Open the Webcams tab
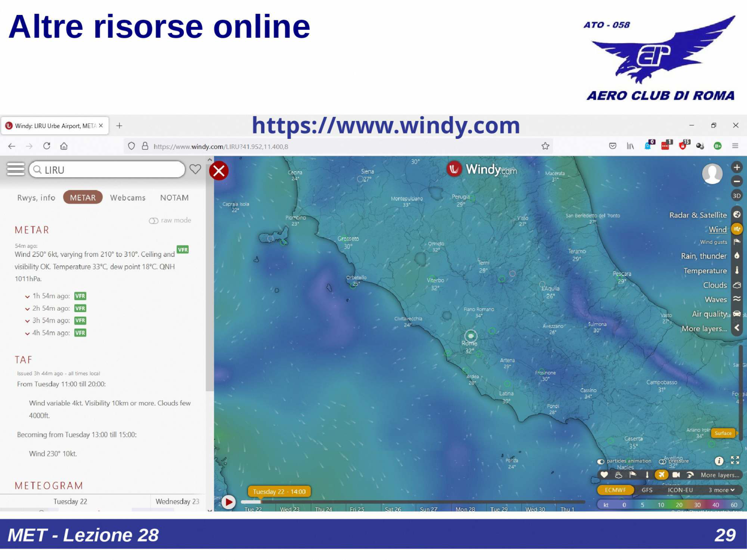 click(128, 198)
